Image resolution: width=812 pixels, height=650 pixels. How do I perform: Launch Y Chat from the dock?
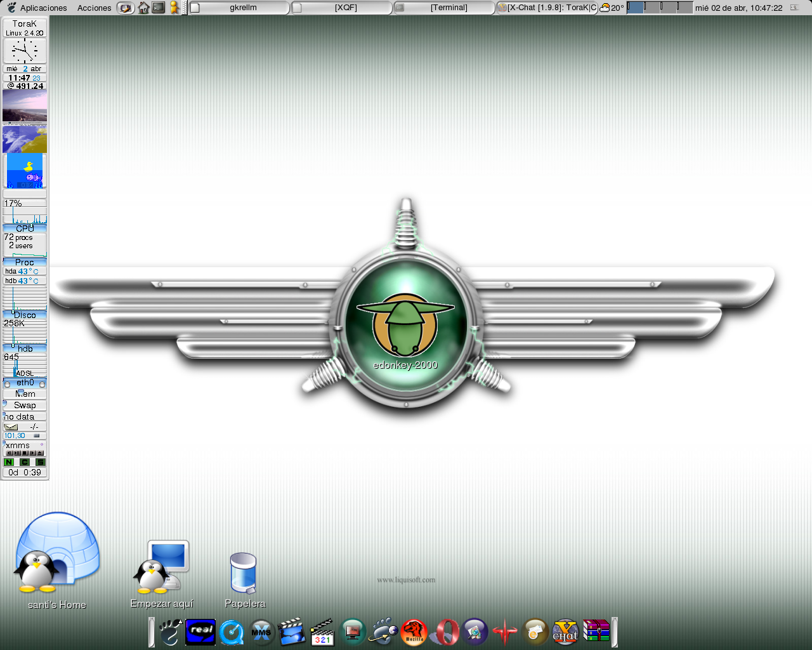point(565,632)
